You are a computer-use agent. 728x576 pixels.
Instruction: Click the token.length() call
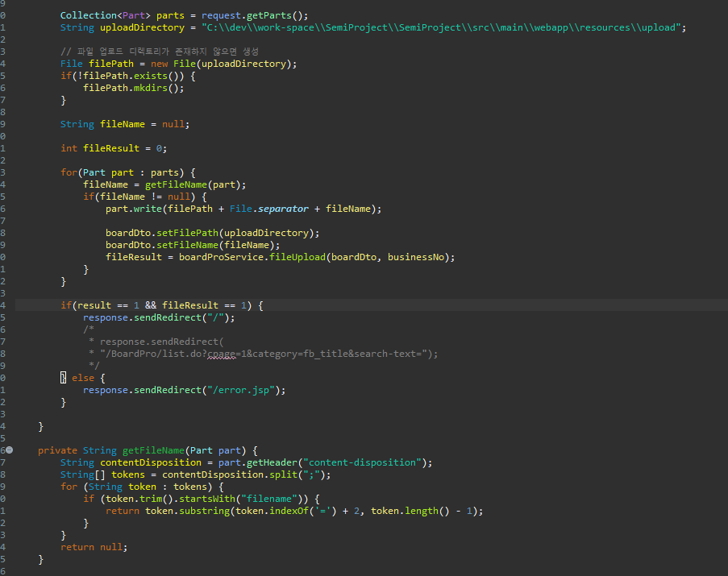tap(410, 511)
